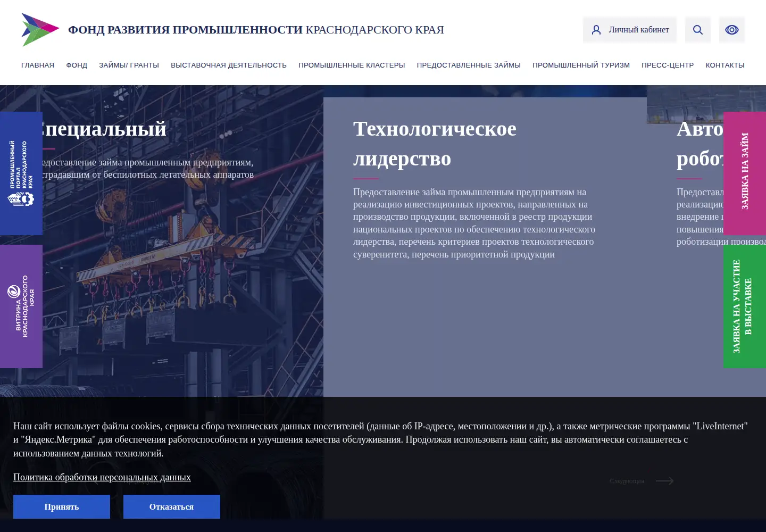766x532 pixels.
Task: Click the fund's tricolor arrow logo
Action: [x=40, y=30]
